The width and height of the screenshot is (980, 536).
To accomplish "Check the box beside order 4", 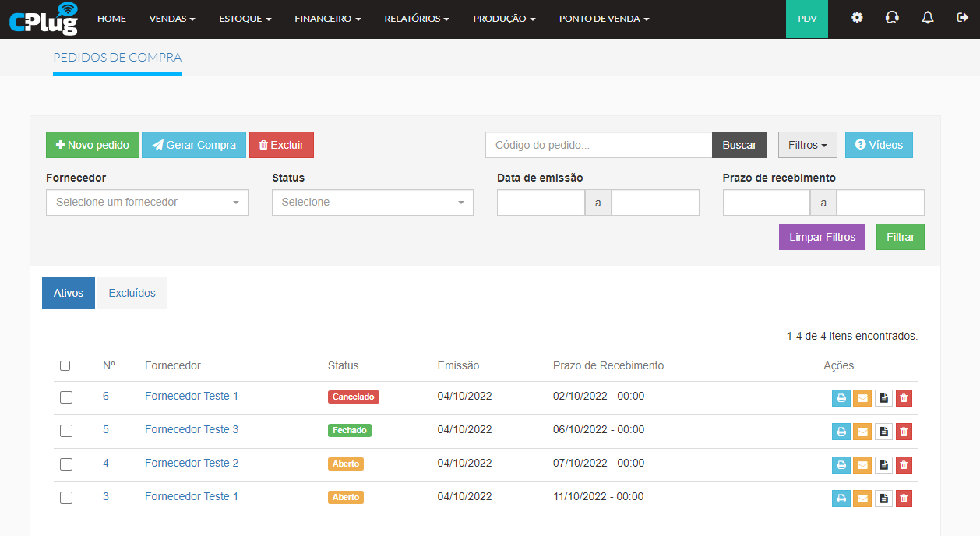I will (x=66, y=464).
